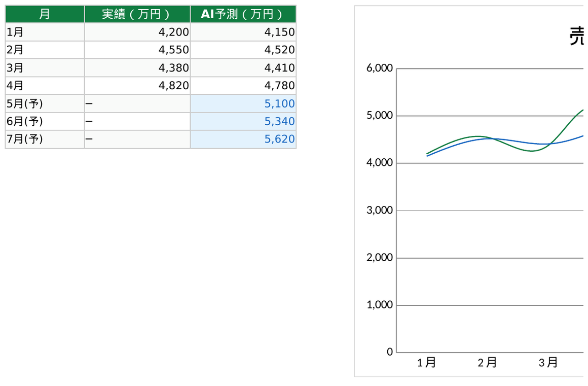Click the dash cell in 6月(予) row
Viewport: 588px width, 386px height.
tap(137, 121)
